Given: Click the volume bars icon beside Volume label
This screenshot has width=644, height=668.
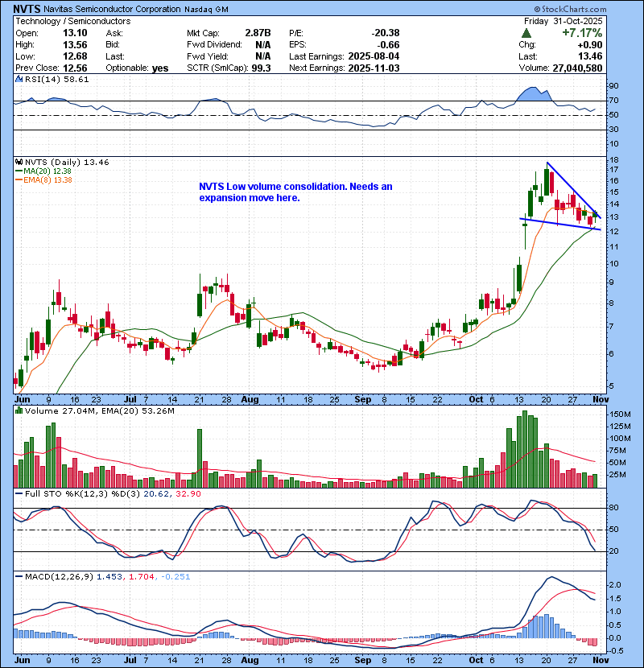Looking at the screenshot, I should (x=19, y=410).
